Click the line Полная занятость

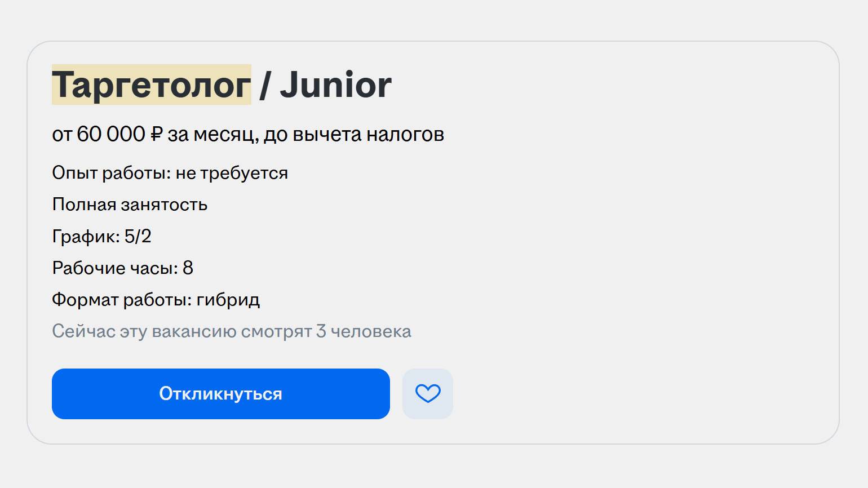pyautogui.click(x=130, y=205)
